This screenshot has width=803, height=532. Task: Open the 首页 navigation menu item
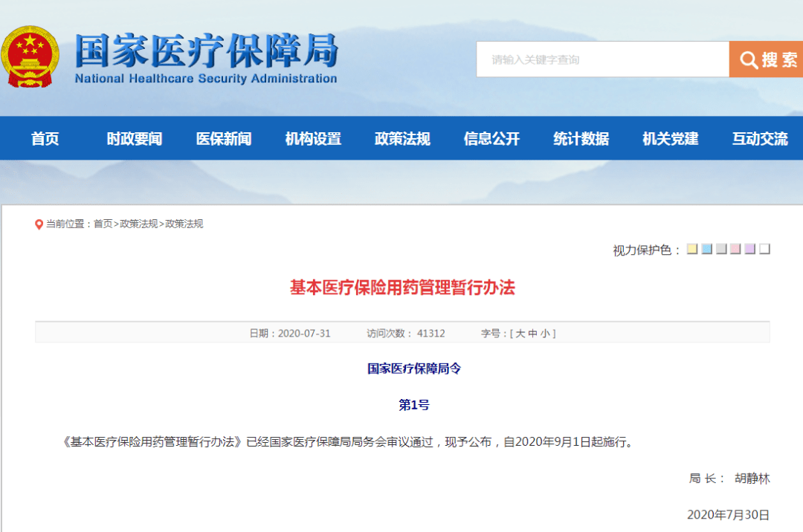[45, 139]
